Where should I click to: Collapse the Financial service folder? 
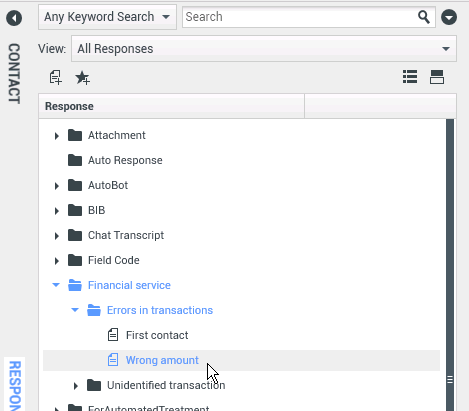tap(56, 285)
